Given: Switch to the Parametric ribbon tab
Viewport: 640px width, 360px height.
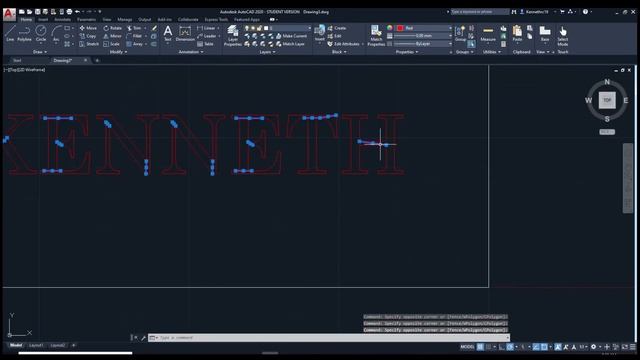Looking at the screenshot, I should click(x=87, y=20).
